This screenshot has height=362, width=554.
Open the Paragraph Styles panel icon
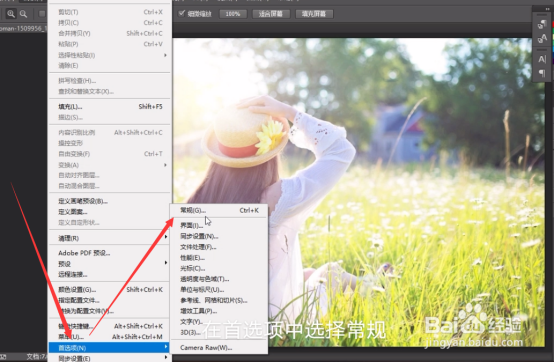click(542, 25)
